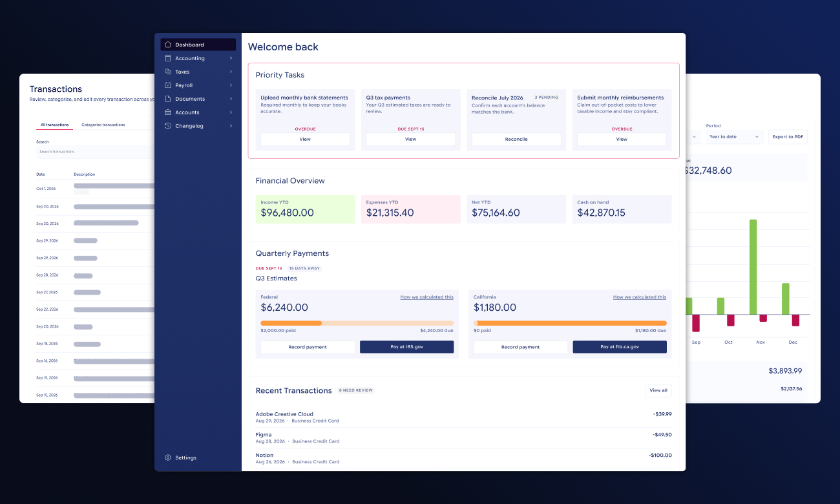Expand the Changelog menu chevron
Screen dimensions: 840x504
[231, 126]
